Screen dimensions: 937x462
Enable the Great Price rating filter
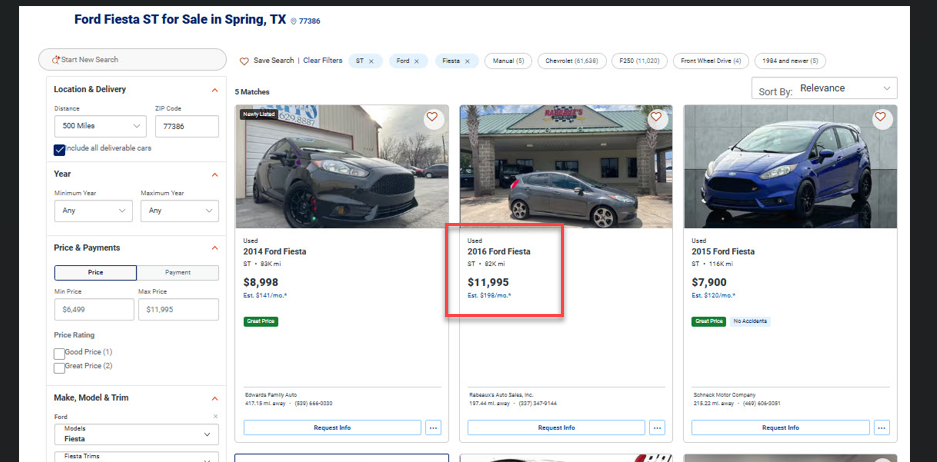(59, 368)
